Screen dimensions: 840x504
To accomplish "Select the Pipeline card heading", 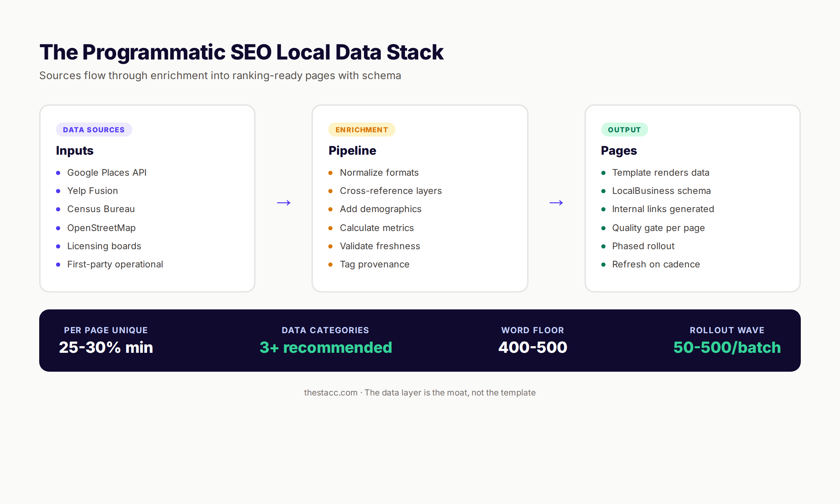I will coord(352,150).
